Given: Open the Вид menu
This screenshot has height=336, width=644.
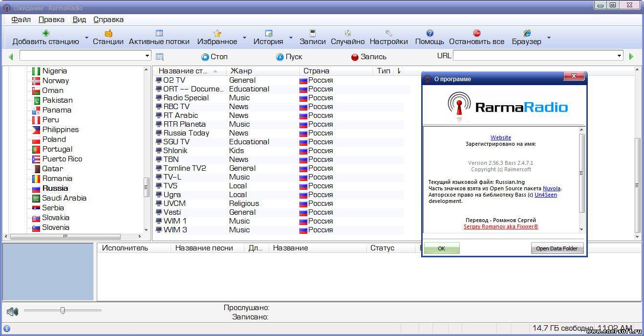Looking at the screenshot, I should tap(79, 20).
